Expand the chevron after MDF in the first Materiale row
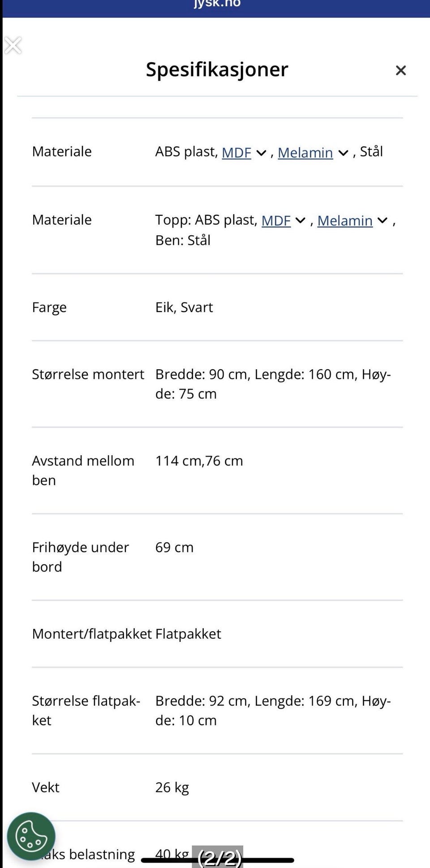The width and height of the screenshot is (430, 868). [261, 153]
